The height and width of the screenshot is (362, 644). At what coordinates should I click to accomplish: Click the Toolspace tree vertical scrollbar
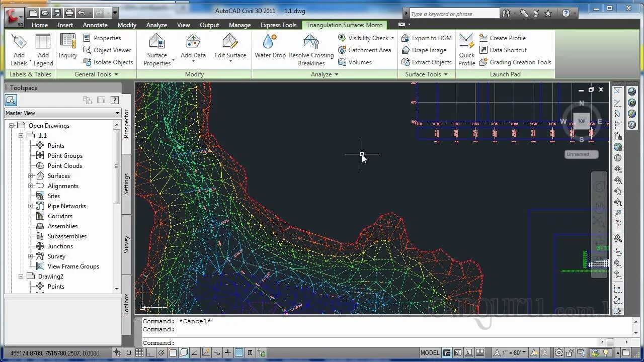click(x=117, y=166)
